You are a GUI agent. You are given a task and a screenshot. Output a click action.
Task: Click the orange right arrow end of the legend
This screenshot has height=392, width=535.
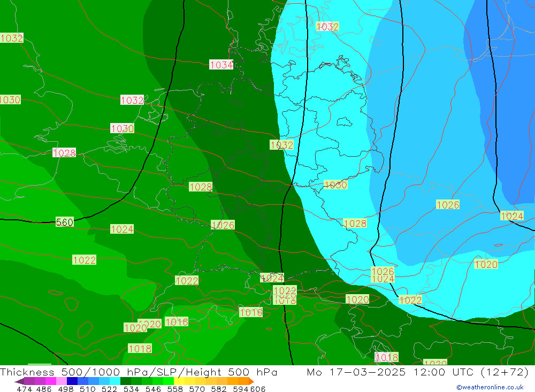click(251, 381)
